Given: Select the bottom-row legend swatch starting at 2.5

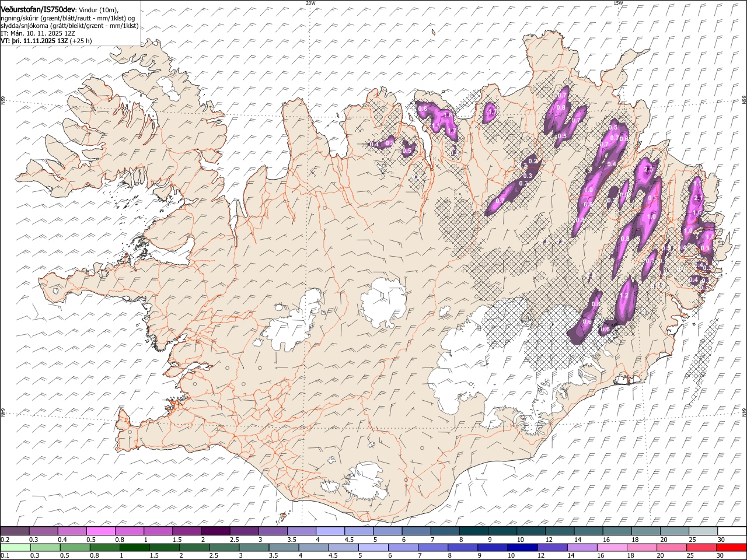Looking at the screenshot, I should 224,547.
